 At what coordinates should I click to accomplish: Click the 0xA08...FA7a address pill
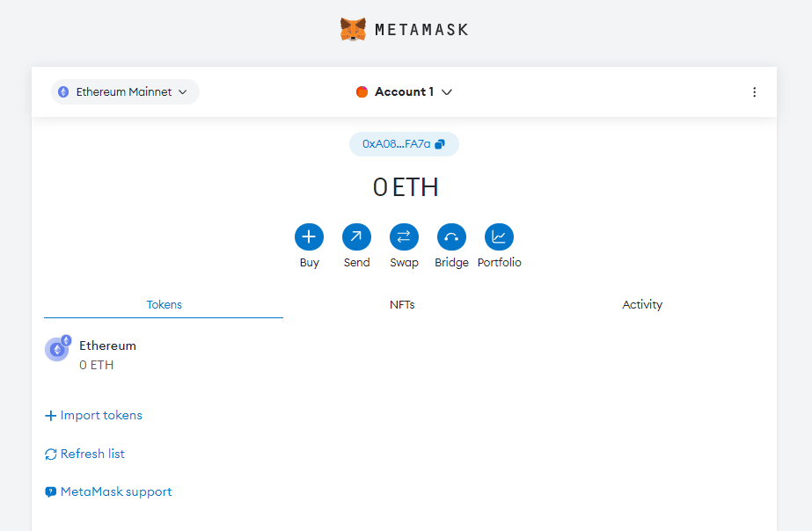[396, 144]
